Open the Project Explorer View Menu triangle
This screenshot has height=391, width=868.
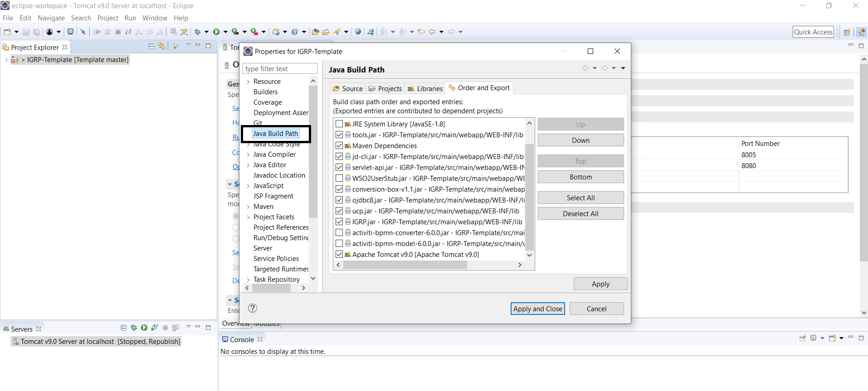188,45
